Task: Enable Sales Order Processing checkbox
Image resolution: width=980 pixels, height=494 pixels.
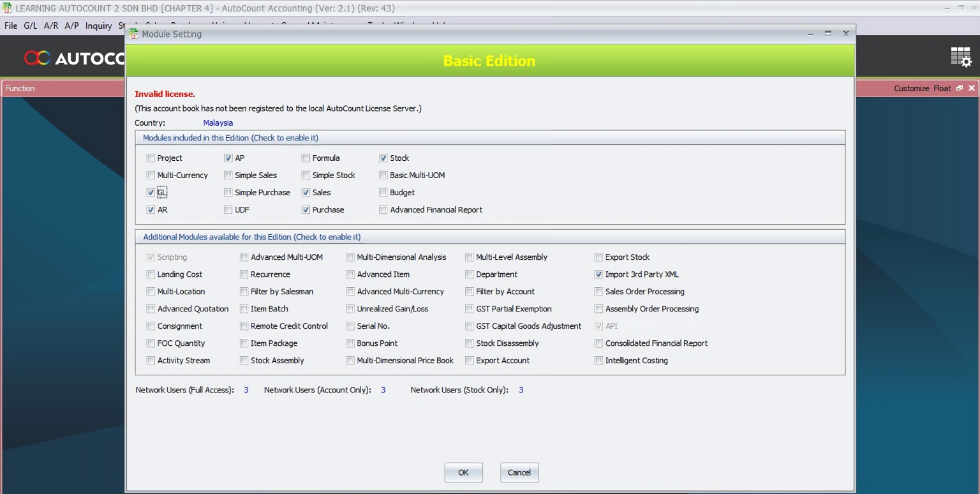Action: pos(598,291)
